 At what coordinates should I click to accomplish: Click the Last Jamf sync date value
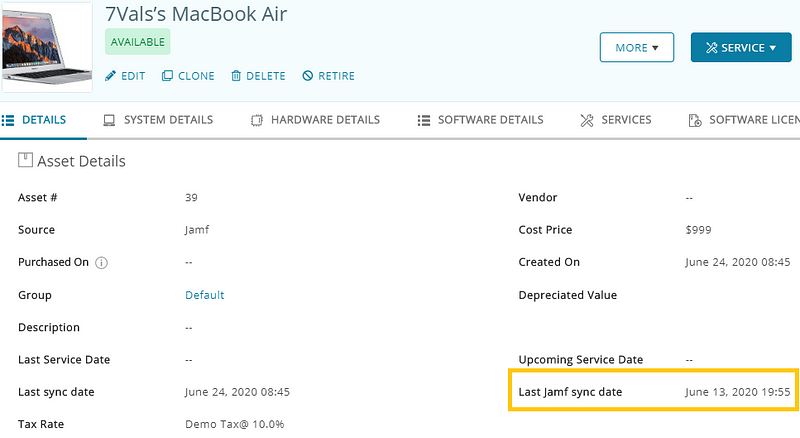click(x=738, y=392)
